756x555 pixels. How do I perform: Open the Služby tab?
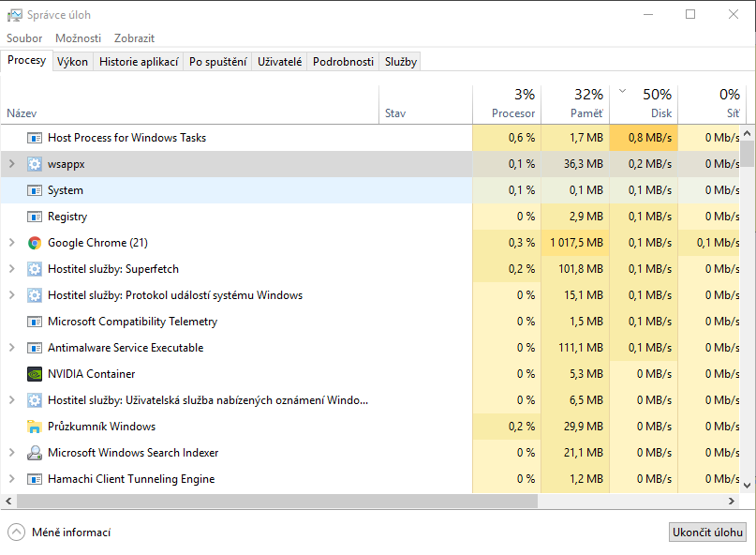pyautogui.click(x=401, y=62)
